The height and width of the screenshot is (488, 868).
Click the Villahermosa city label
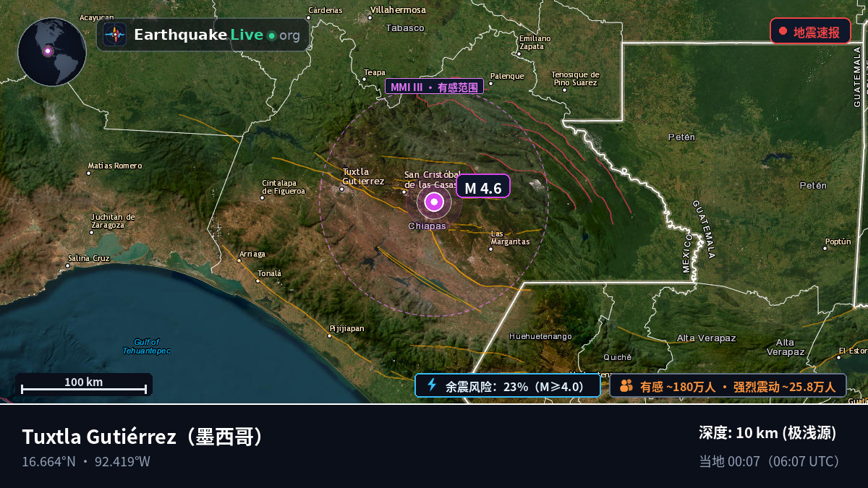(x=398, y=10)
